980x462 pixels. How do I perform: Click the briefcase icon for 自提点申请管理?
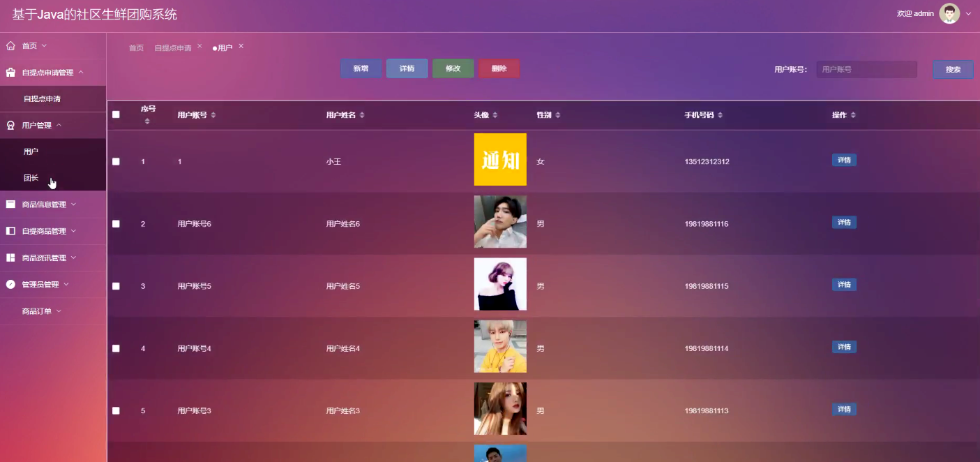(x=10, y=73)
